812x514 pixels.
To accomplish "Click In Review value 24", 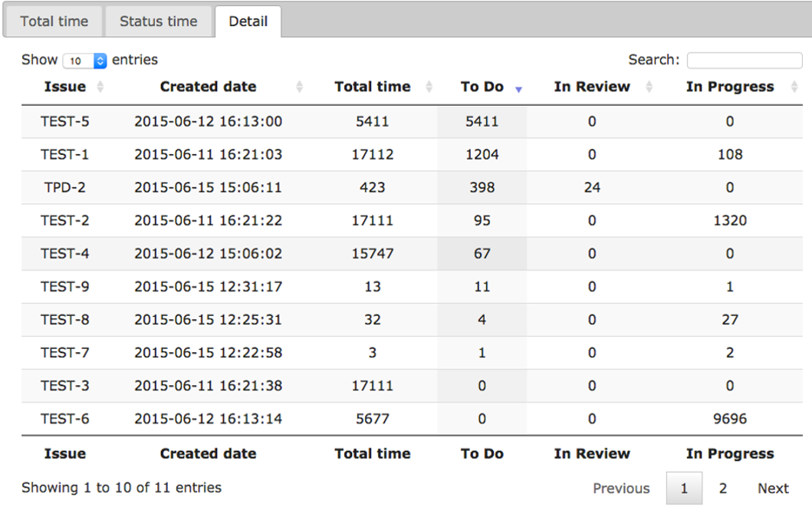I will (x=592, y=187).
